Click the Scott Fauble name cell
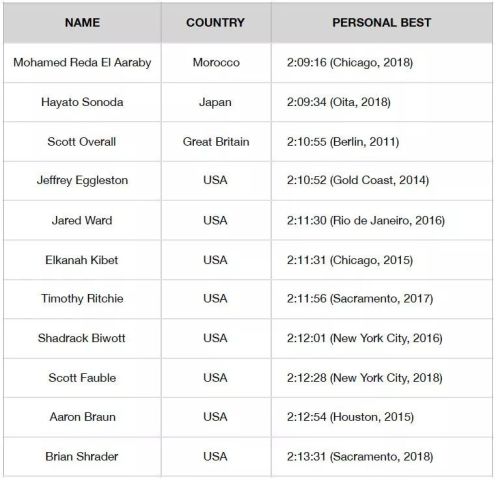Viewport: 496px width, 480px height. click(x=82, y=378)
